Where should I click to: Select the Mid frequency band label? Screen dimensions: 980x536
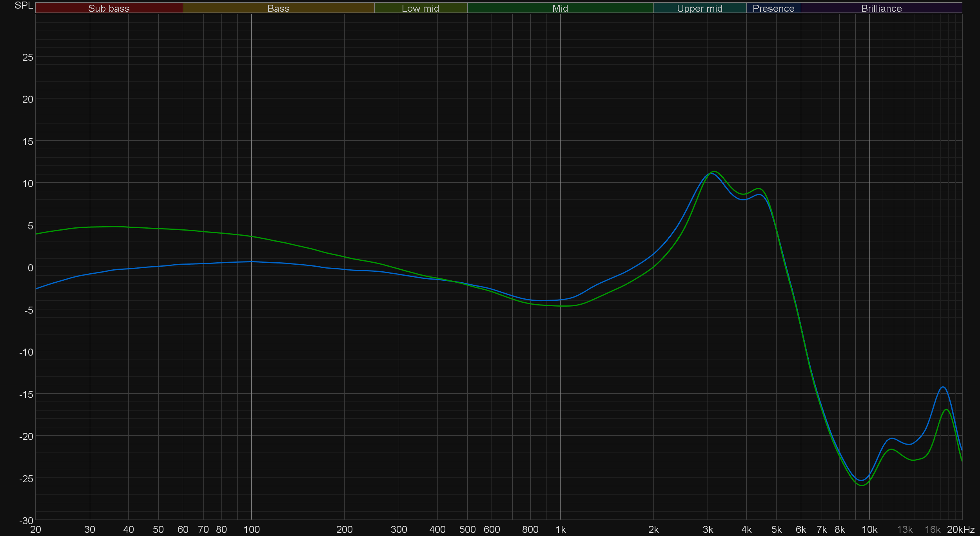click(x=560, y=8)
